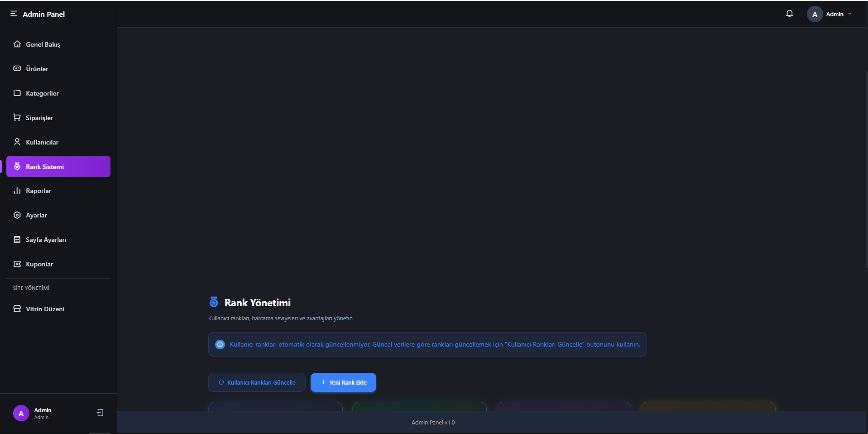Image resolution: width=868 pixels, height=434 pixels.
Task: Click the Yeni Rank Ekle button
Action: [343, 382]
